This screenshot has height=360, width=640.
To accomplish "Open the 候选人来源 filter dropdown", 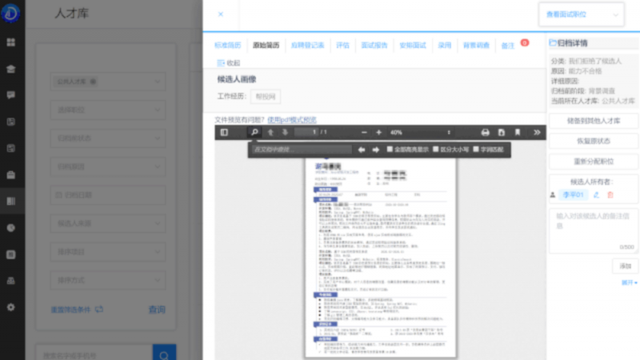I will pos(108,223).
